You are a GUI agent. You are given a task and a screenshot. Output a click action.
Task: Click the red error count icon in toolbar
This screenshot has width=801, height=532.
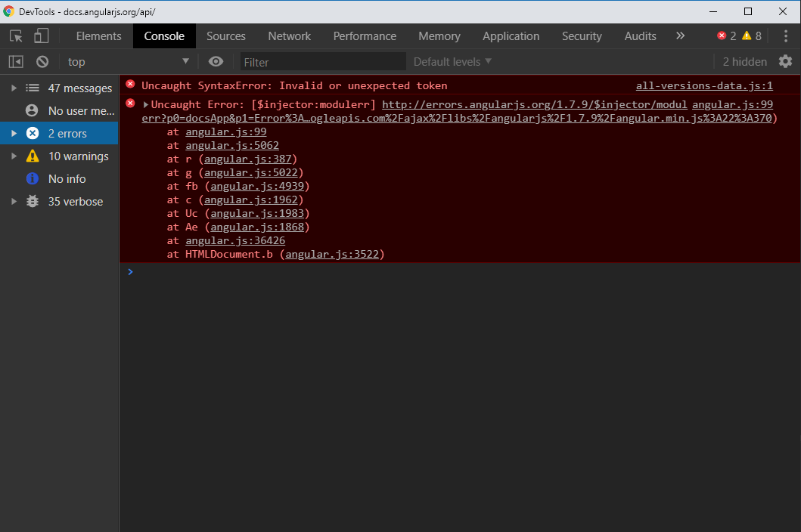coord(722,36)
